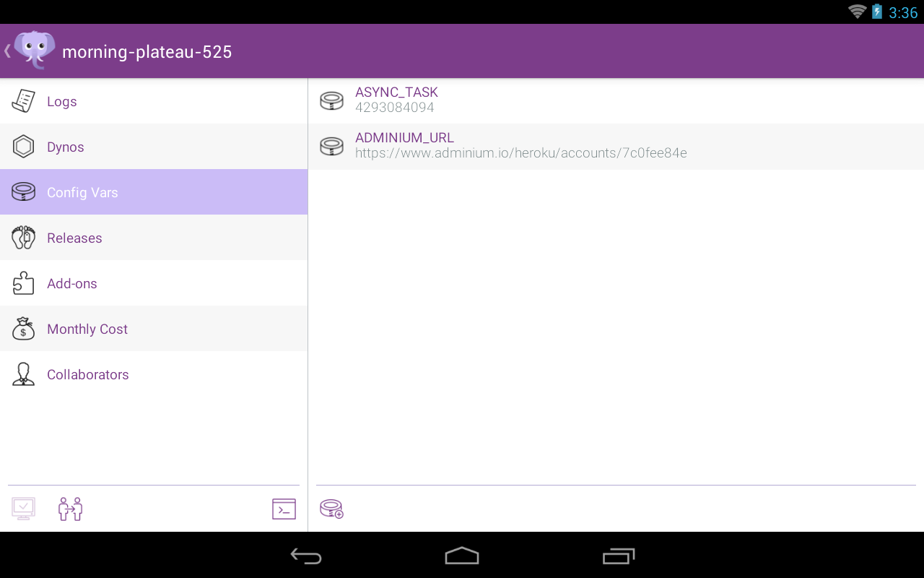Tap the Monthly Cost money bag icon
The width and height of the screenshot is (924, 578).
23,329
